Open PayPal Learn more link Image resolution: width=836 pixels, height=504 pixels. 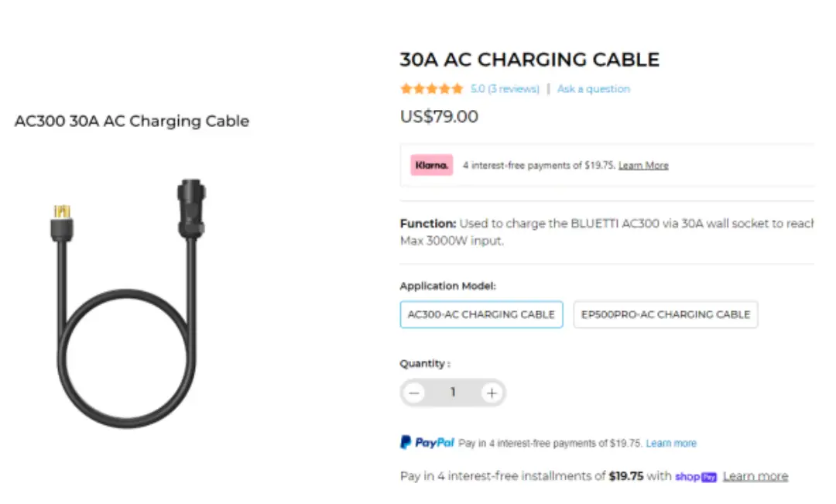pos(671,444)
